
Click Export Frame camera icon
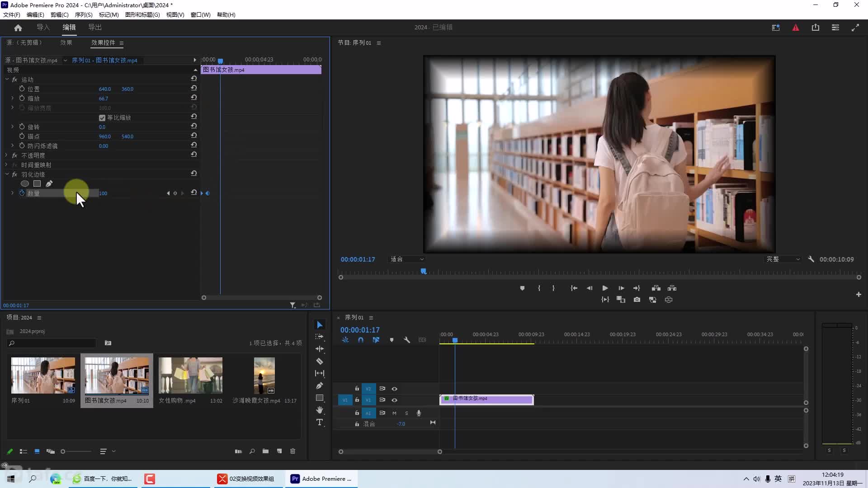[x=637, y=300]
